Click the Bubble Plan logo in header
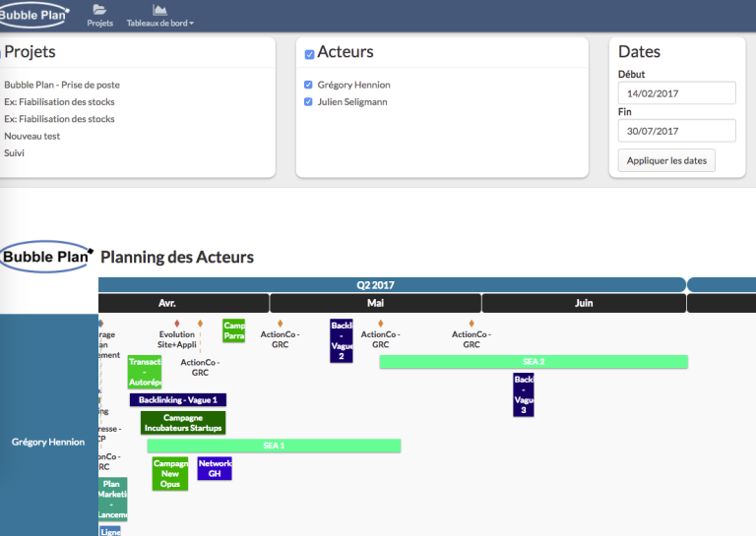The image size is (756, 536). [x=32, y=15]
